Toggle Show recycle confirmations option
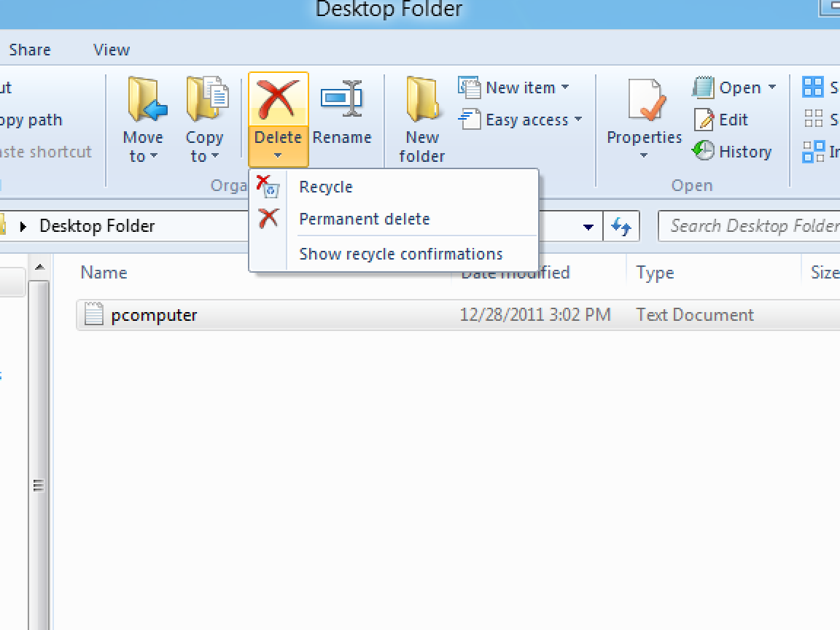 [401, 254]
